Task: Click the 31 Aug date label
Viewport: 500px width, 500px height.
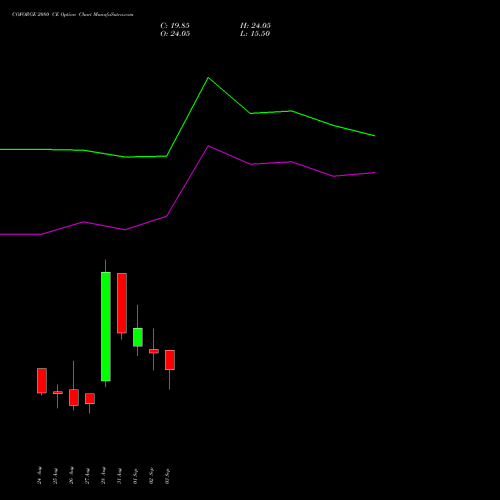Action: point(119,476)
